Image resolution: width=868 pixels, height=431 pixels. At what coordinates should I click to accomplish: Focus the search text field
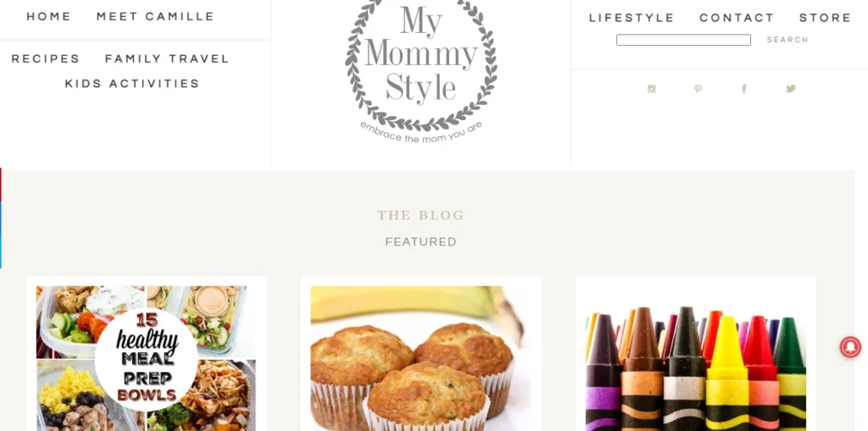click(x=684, y=40)
